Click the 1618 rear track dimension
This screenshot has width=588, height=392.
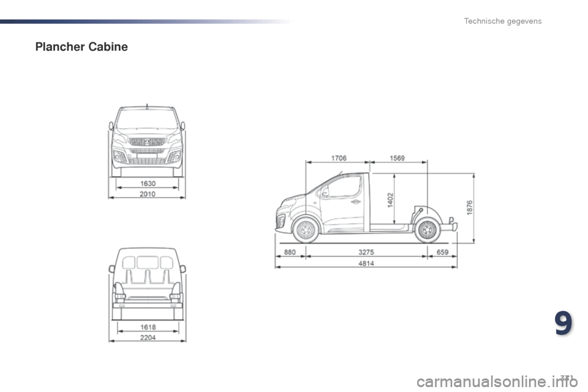[x=148, y=327]
